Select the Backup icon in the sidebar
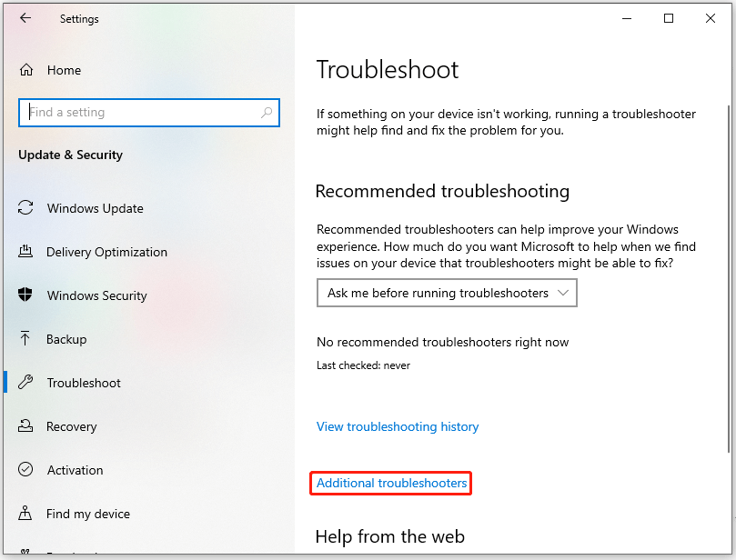This screenshot has height=560, width=736. pos(25,339)
